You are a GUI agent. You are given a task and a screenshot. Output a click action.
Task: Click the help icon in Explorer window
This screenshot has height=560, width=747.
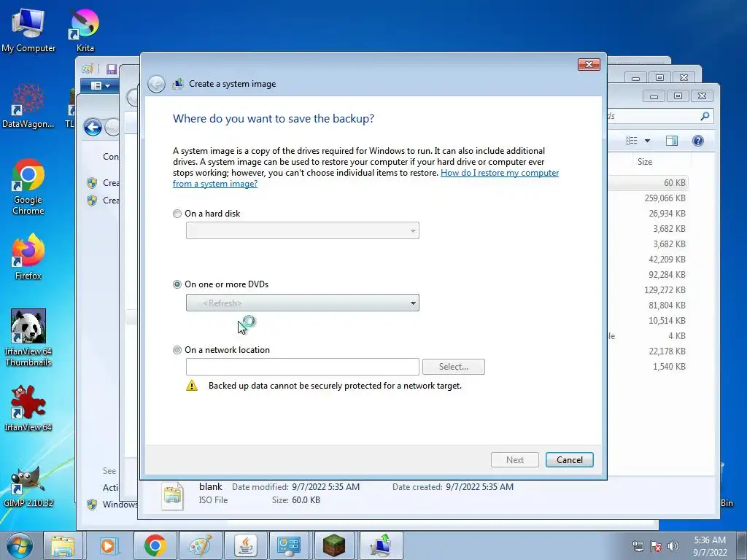[x=698, y=141]
